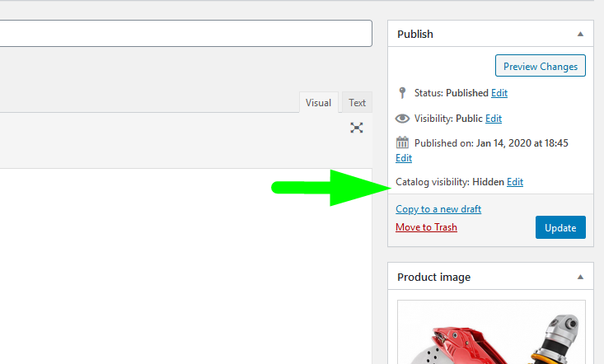Edit the Catalog visibility setting
604x364 pixels.
515,182
